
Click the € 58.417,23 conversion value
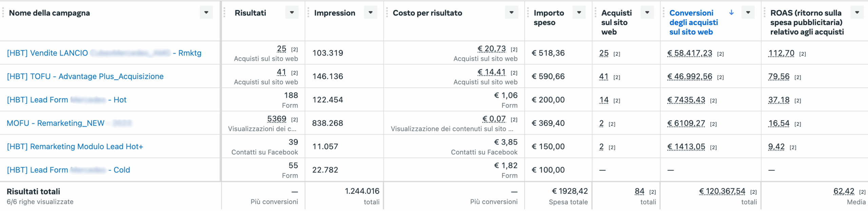click(x=690, y=53)
